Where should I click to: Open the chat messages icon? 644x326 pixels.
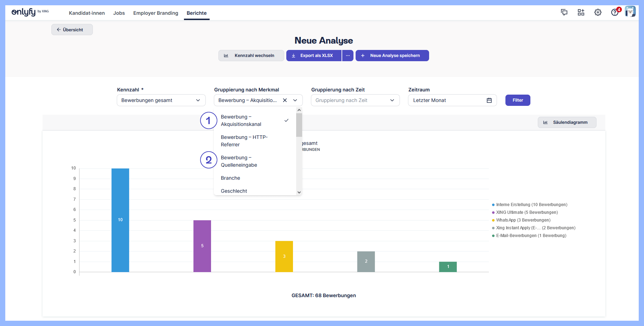pyautogui.click(x=564, y=13)
